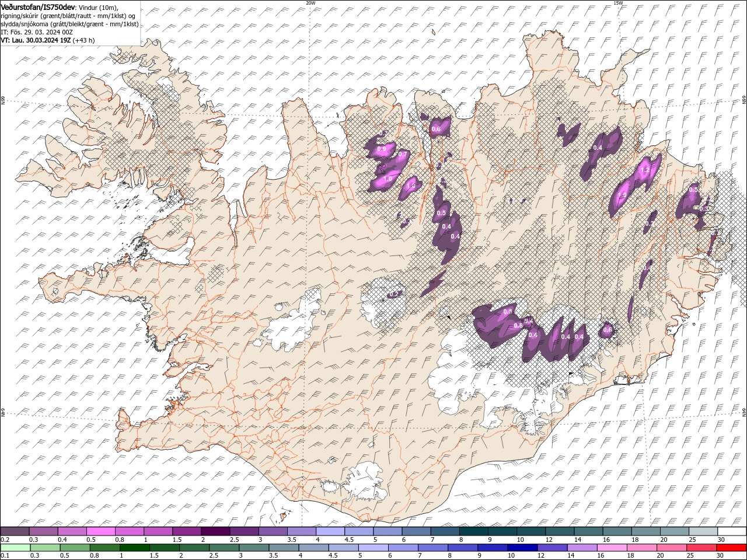
Task: Pick the grey-teal swatch labeled 18
Action: click(645, 531)
